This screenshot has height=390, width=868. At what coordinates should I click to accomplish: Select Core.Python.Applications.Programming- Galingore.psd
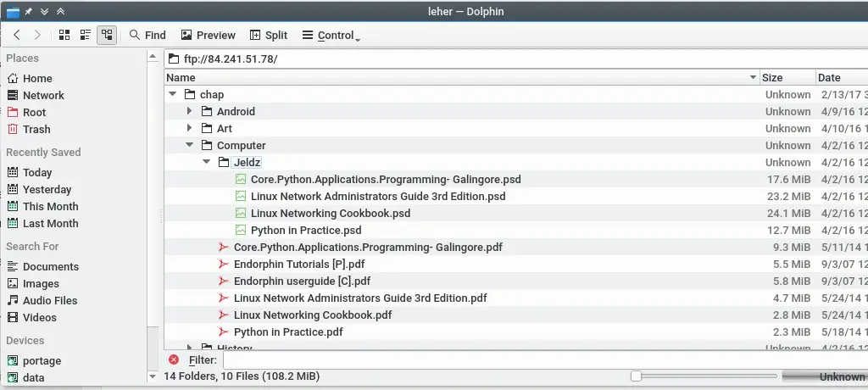(x=386, y=180)
